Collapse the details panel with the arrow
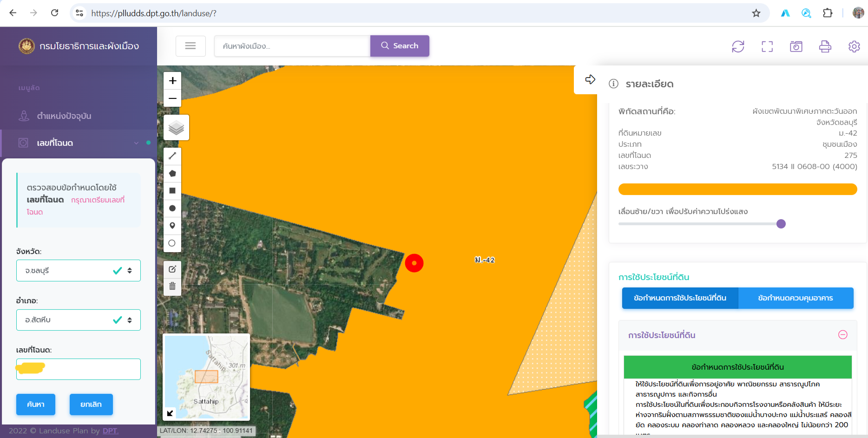 pyautogui.click(x=590, y=80)
